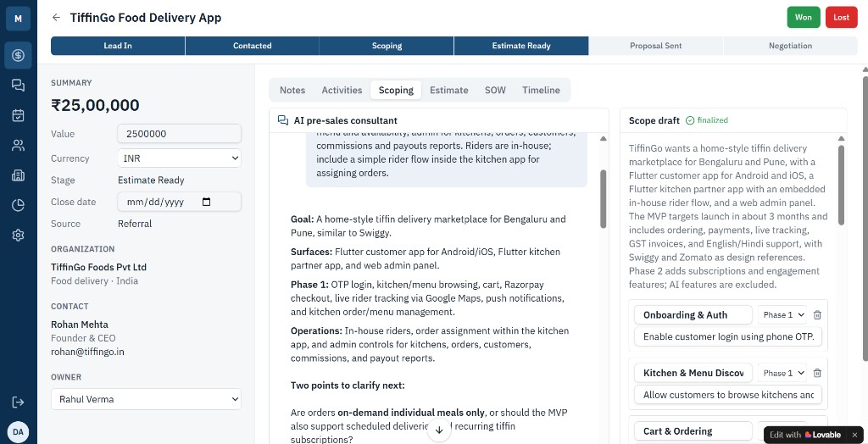Open Phase dropdown for Kitchen & Menu Discovery
This screenshot has height=444, width=868.
[x=782, y=373]
